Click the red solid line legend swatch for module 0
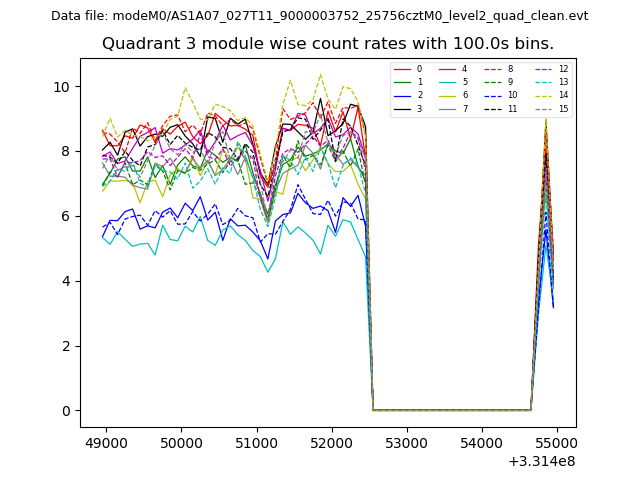The width and height of the screenshot is (640, 480). (401, 69)
